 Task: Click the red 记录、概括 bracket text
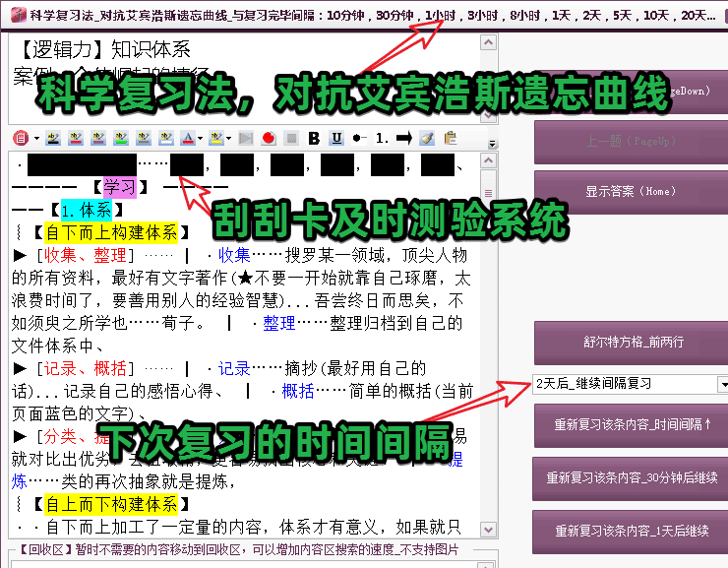click(85, 369)
